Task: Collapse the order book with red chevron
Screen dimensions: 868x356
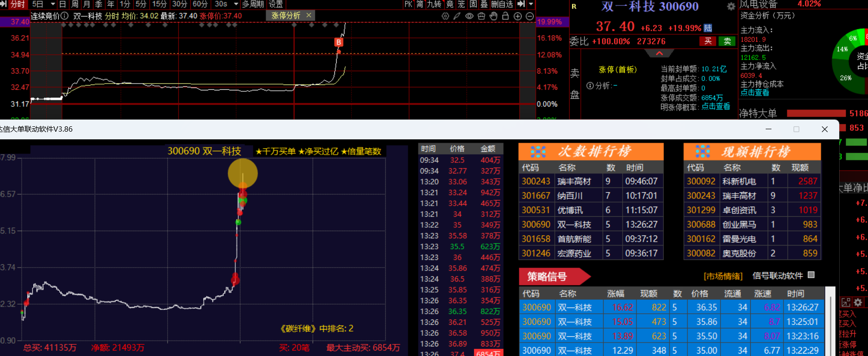Action: (659, 53)
